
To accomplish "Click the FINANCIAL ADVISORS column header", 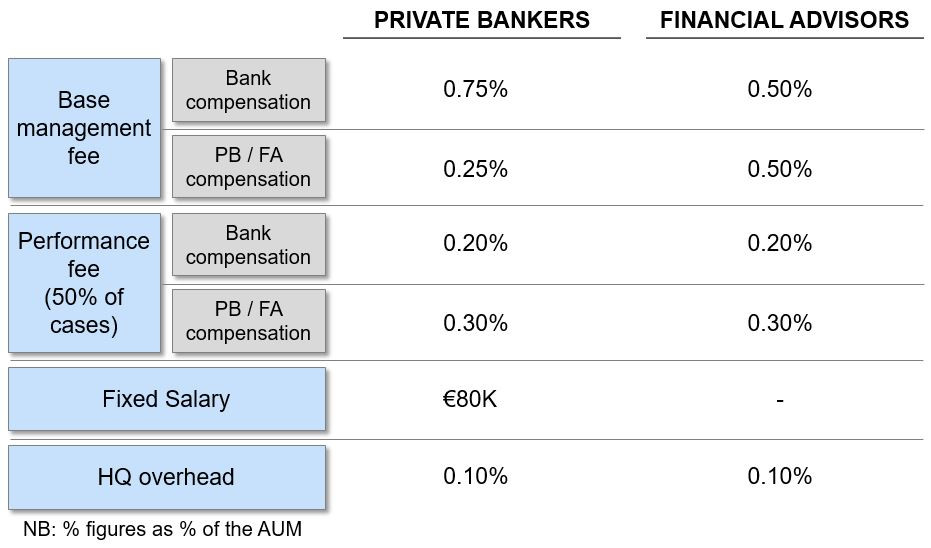I will pyautogui.click(x=784, y=20).
